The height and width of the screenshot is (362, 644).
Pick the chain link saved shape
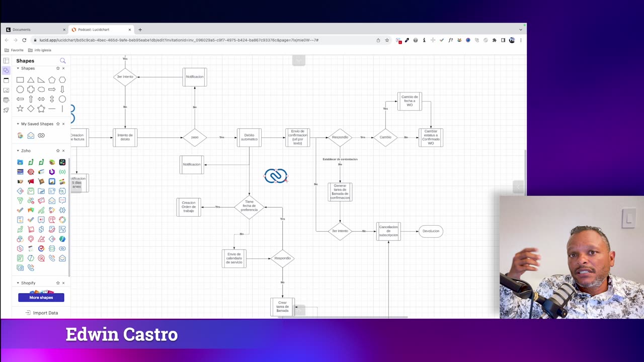[x=41, y=135]
